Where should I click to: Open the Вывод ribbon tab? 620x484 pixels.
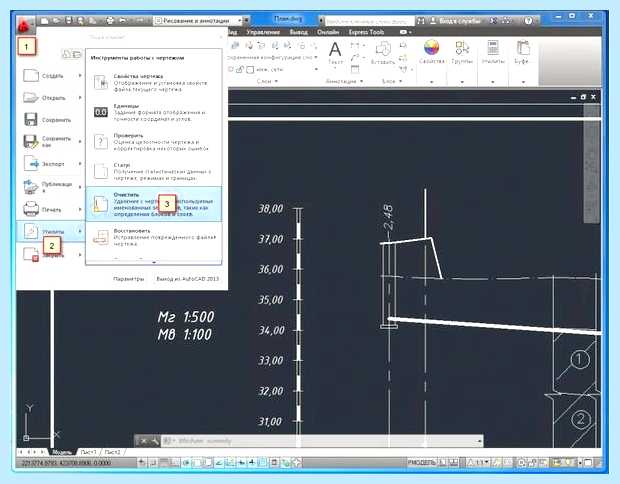point(299,32)
